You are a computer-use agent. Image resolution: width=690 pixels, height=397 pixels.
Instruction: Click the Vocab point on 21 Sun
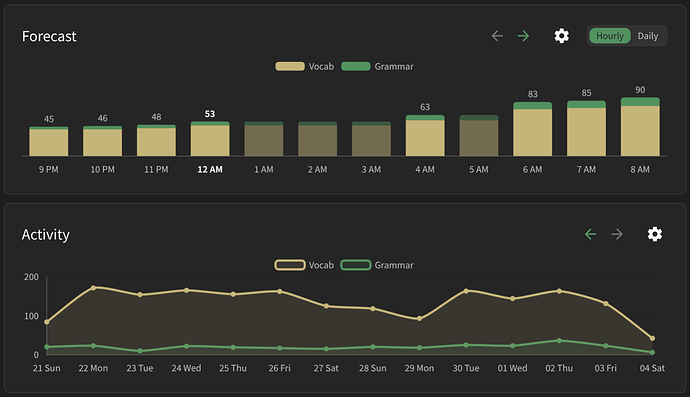click(47, 322)
